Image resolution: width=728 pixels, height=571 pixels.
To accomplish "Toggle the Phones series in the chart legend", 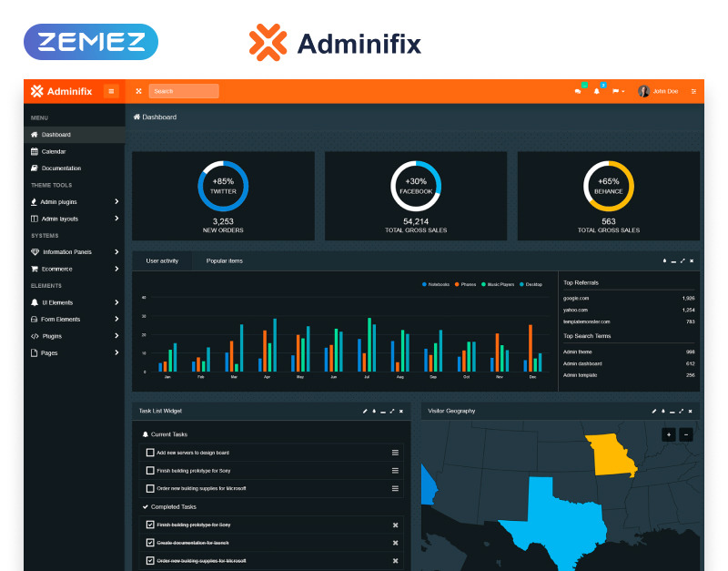I will point(465,285).
